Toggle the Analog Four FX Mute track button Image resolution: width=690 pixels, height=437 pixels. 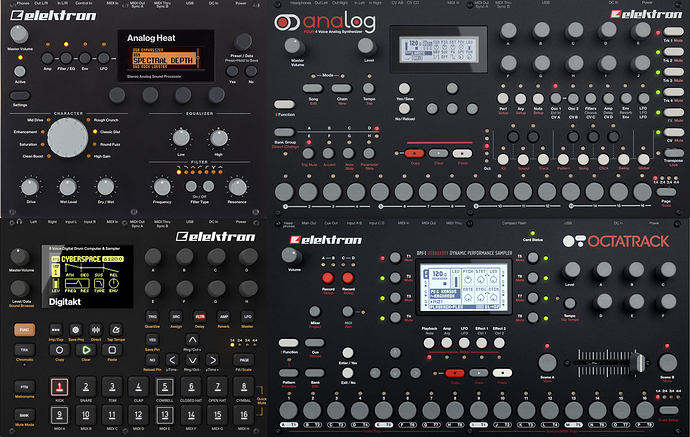coord(673,112)
